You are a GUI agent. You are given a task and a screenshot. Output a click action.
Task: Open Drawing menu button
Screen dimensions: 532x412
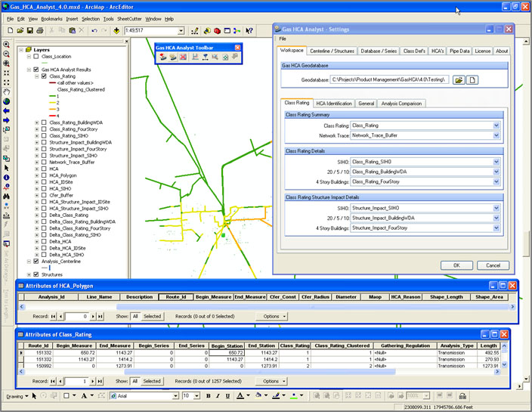[x=17, y=396]
